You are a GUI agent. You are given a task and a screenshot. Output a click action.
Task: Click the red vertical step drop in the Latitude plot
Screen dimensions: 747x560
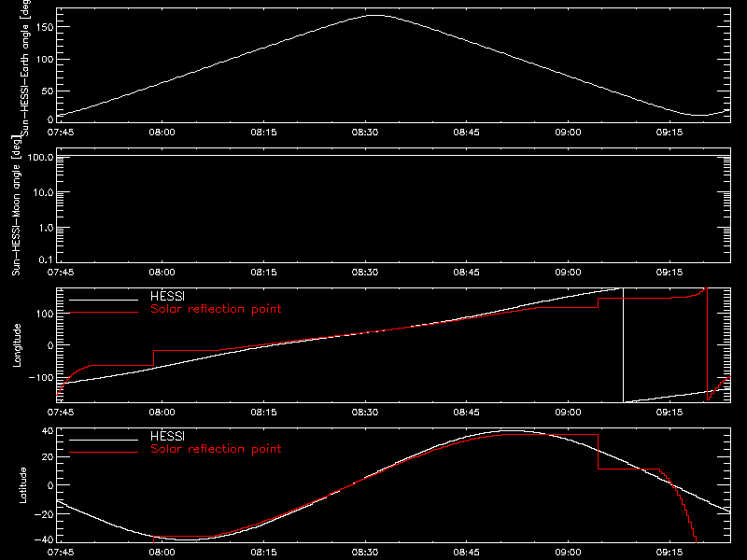[x=598, y=452]
